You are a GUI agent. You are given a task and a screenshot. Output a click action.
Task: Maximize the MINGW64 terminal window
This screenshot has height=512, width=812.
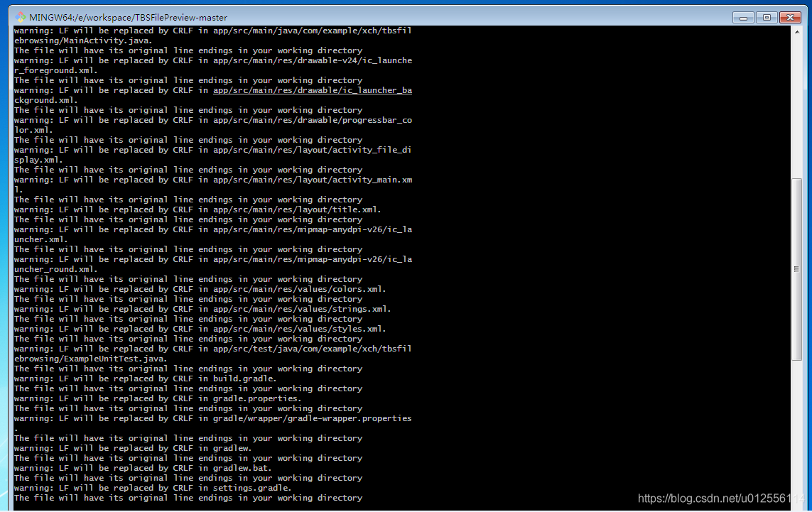pyautogui.click(x=766, y=17)
